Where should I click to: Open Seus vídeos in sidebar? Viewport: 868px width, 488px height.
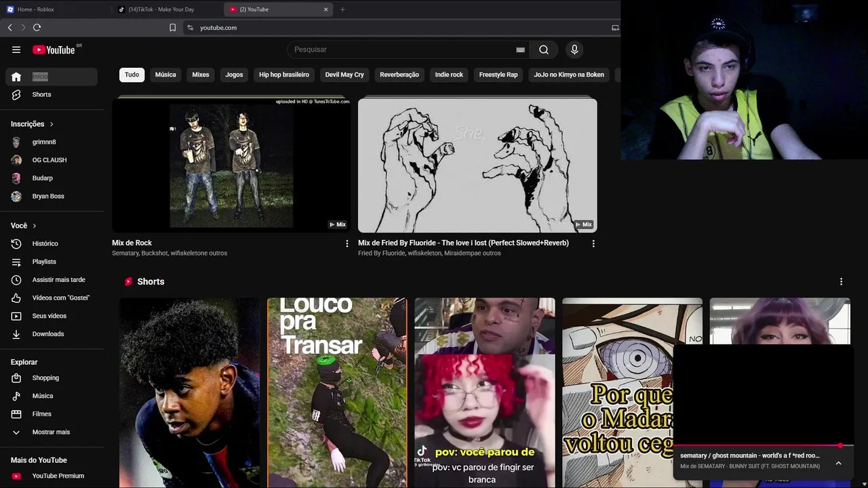coord(52,316)
